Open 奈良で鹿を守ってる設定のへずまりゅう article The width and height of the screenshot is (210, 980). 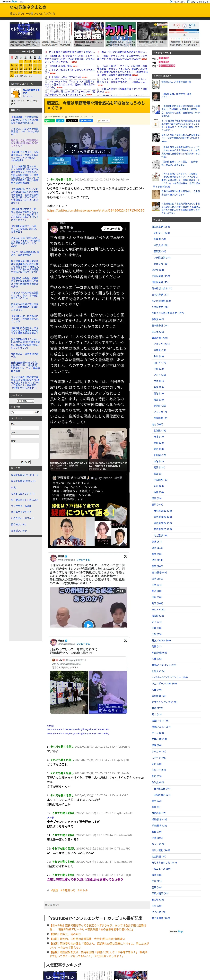coord(98,928)
